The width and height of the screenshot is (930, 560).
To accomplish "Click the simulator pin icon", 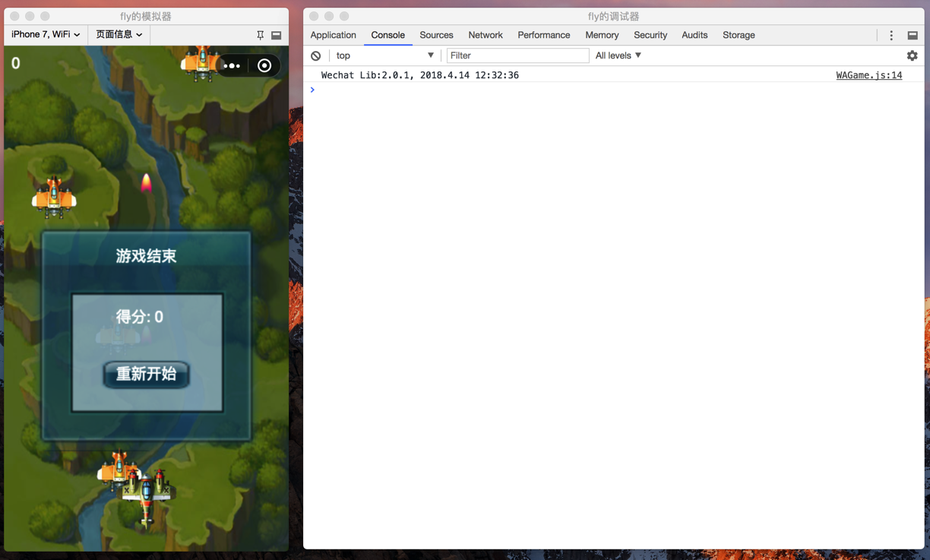I will [260, 35].
